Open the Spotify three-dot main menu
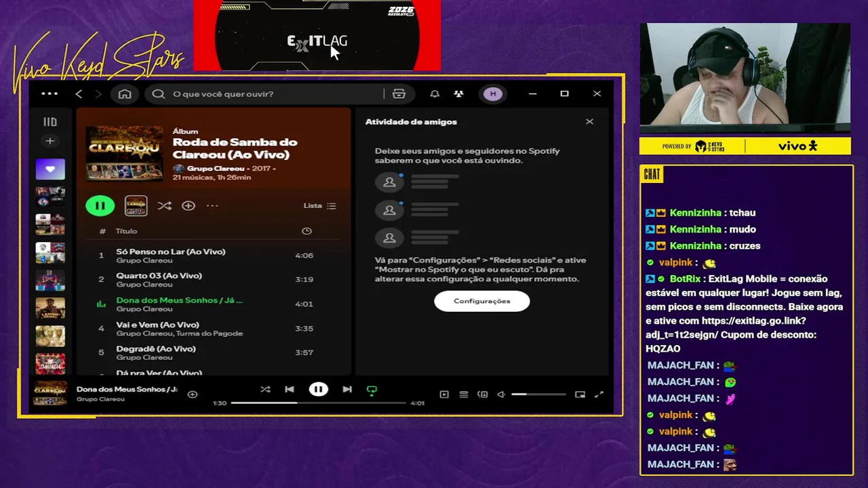 (50, 94)
